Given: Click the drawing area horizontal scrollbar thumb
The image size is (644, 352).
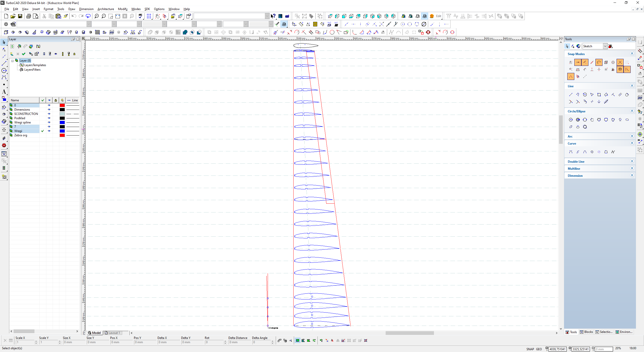Looking at the screenshot, I should click(x=410, y=333).
